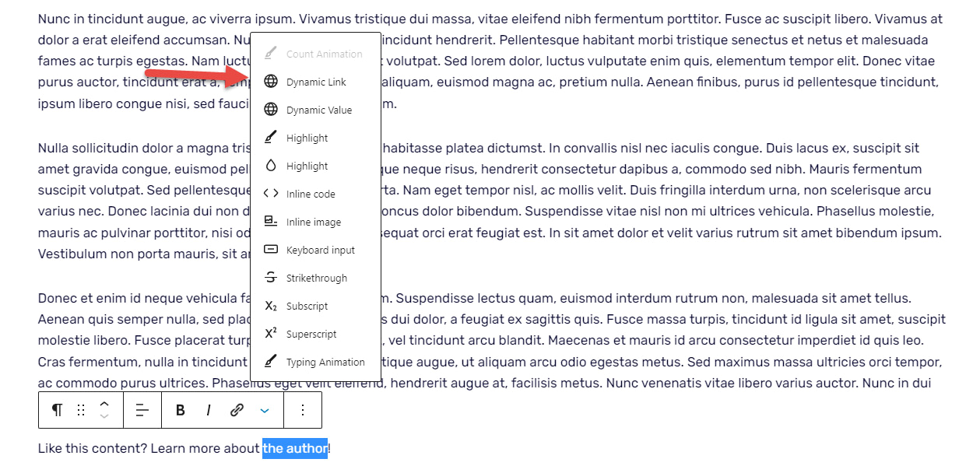Open the block options three-dot menu
980x466 pixels.
[303, 409]
